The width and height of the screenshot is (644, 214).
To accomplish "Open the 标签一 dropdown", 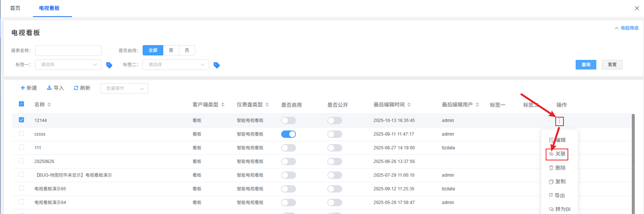I will pos(68,65).
